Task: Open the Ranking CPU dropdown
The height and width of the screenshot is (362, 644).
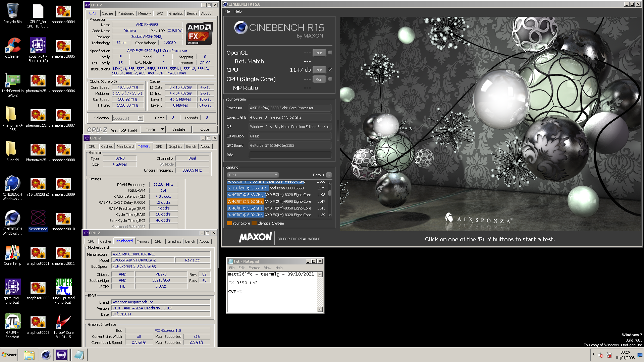Action: 253,175
